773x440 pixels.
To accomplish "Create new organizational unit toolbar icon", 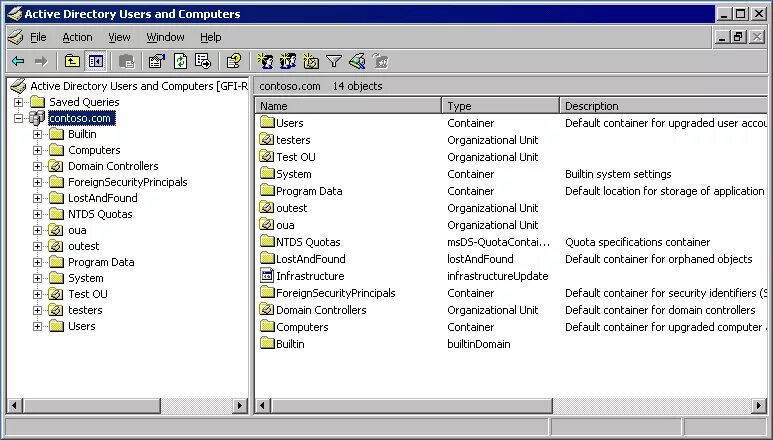I will click(x=311, y=61).
